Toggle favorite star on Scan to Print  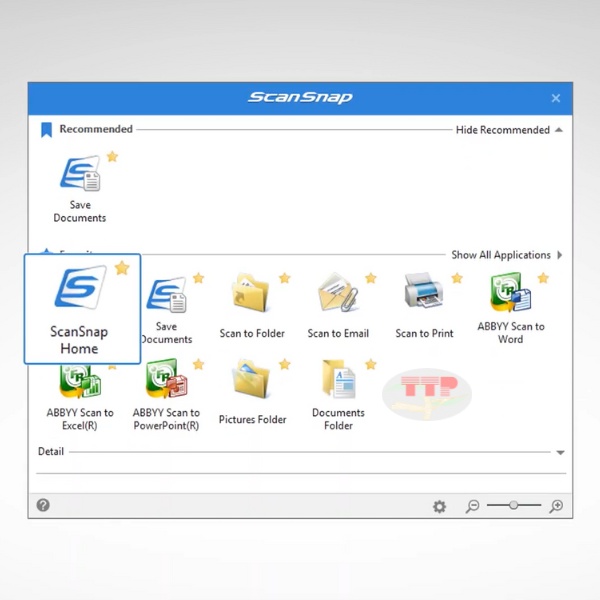point(457,278)
